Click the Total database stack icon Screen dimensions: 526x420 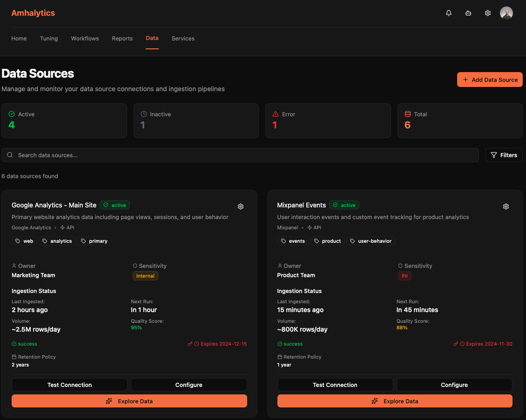408,114
